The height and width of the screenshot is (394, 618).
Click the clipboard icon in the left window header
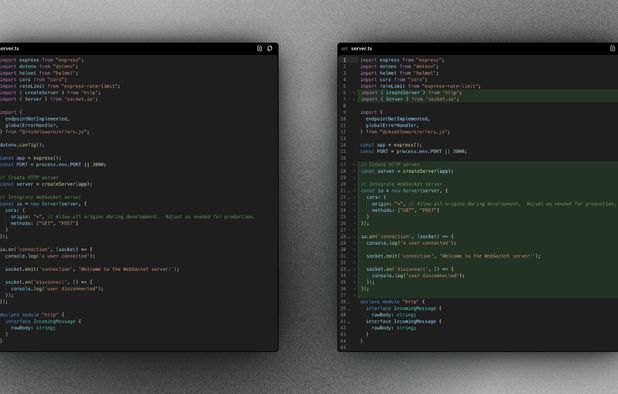click(x=259, y=48)
